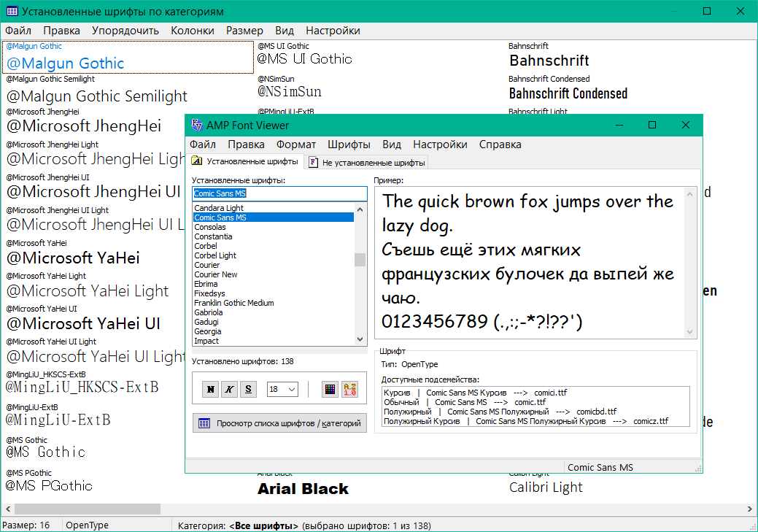
Task: Click sample text scroll down arrow
Action: (x=690, y=332)
